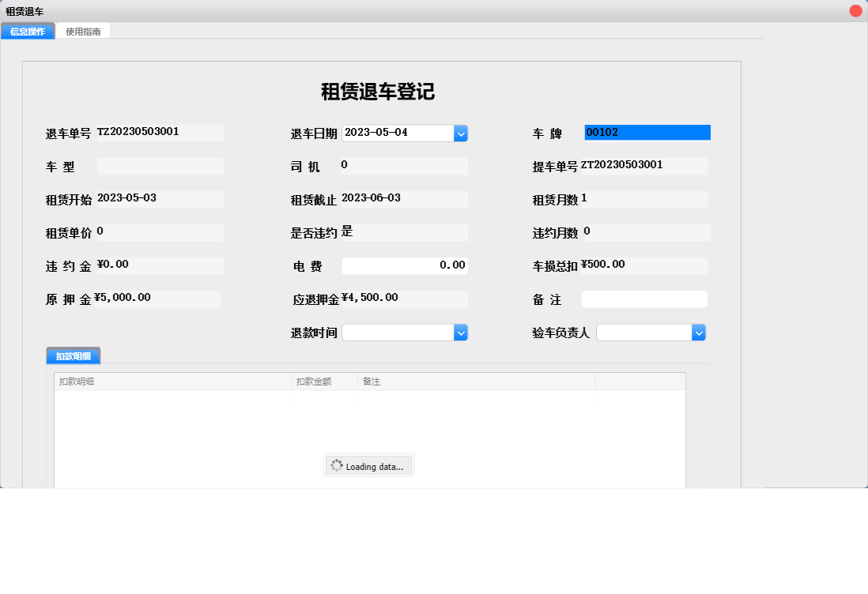
Task: Click the 退车单号 number field
Action: [160, 132]
